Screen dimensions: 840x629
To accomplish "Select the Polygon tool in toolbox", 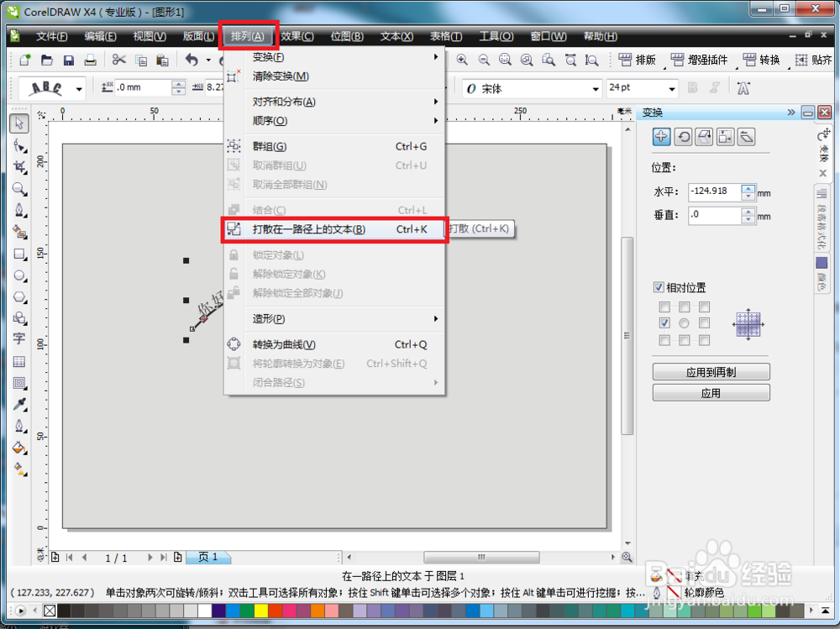I will [x=19, y=296].
